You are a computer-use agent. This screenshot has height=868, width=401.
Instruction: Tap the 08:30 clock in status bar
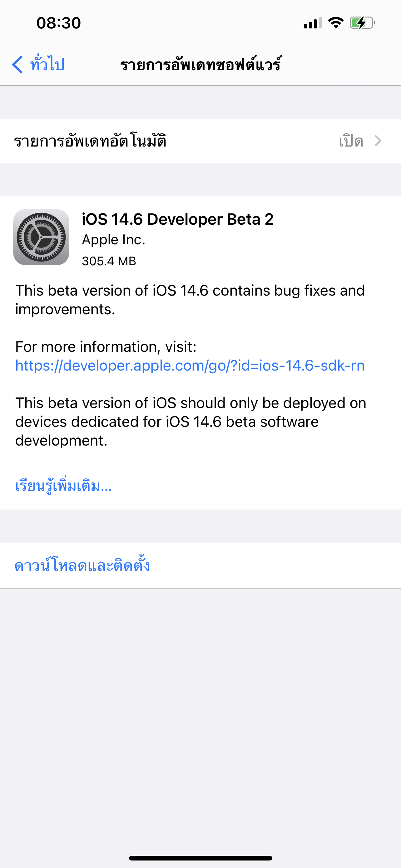click(x=59, y=23)
